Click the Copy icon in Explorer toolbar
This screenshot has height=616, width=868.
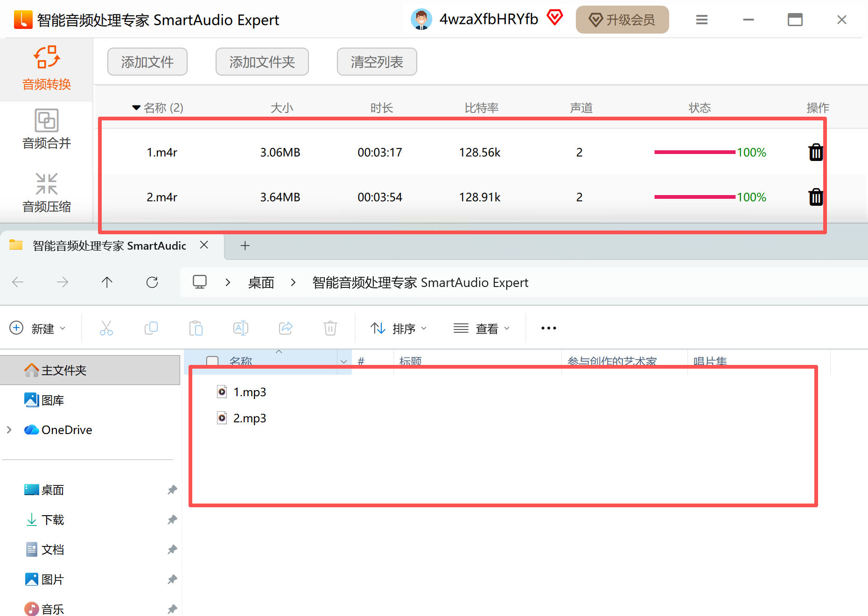(151, 328)
